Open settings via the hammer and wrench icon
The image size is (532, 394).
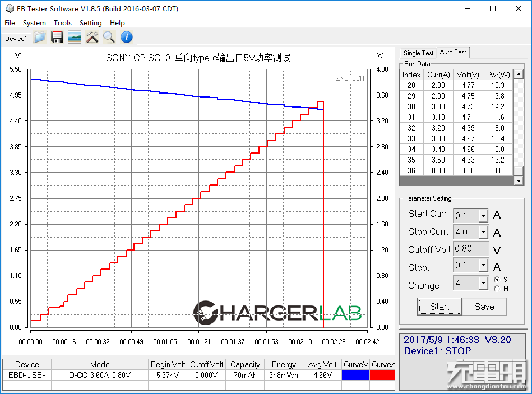[x=92, y=38]
